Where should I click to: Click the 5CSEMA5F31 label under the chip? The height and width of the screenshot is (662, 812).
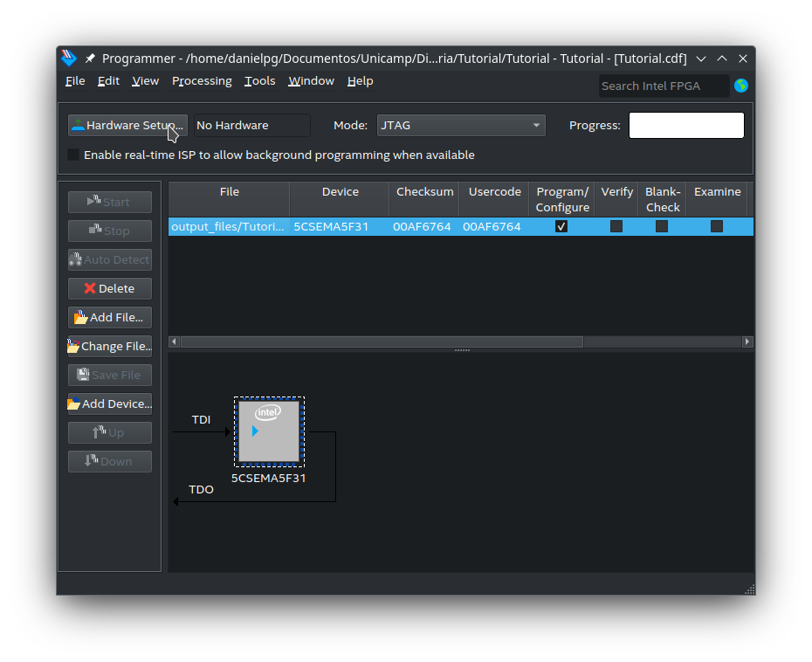[x=268, y=478]
